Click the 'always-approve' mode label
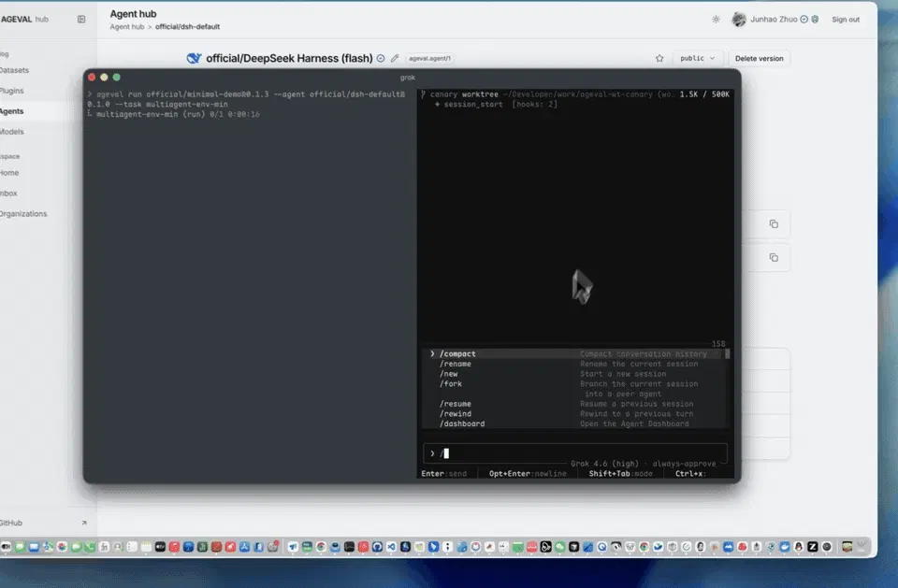This screenshot has height=588, width=898. (684, 464)
